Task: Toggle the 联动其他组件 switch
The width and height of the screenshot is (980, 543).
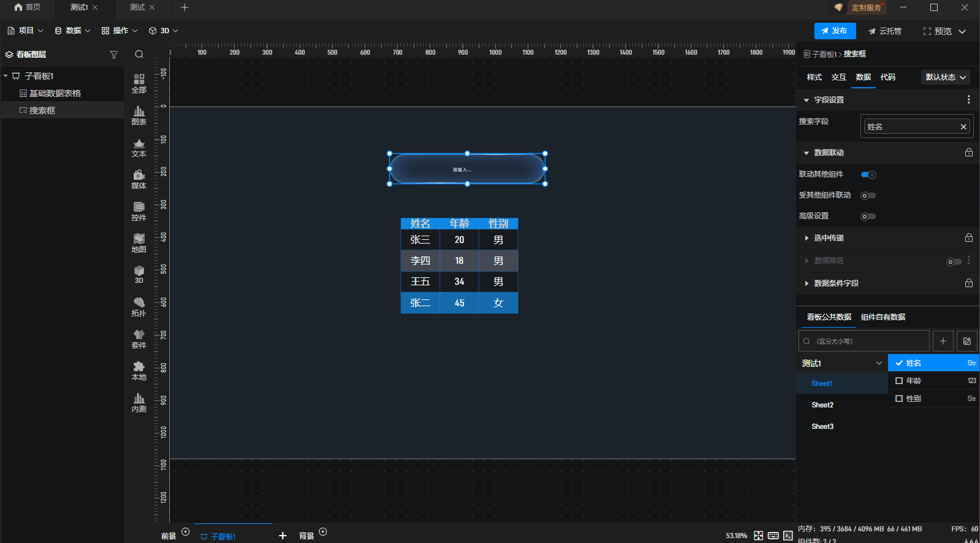Action: click(x=868, y=175)
